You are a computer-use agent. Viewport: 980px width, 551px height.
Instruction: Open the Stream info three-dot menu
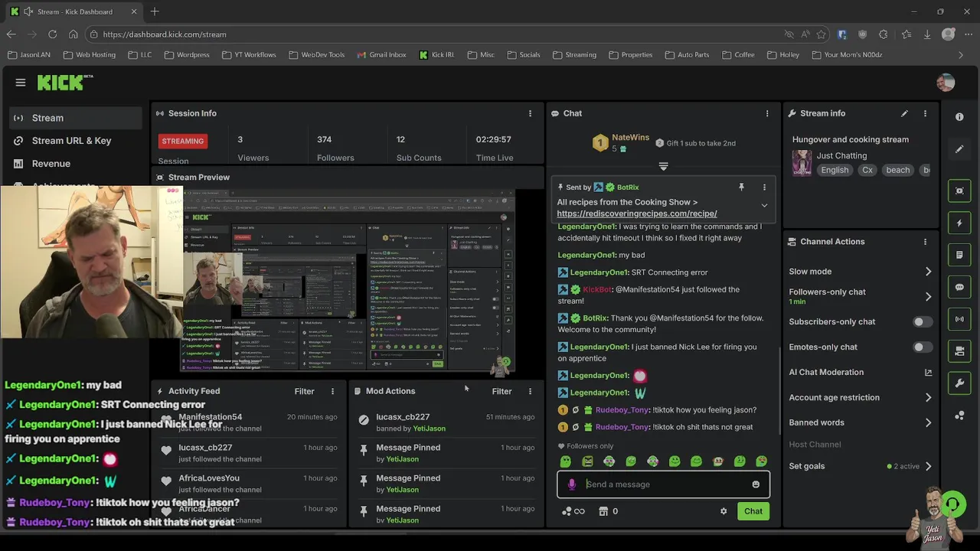click(x=925, y=113)
